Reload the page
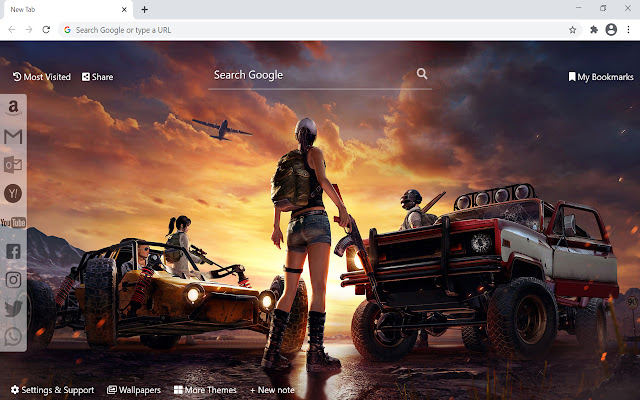Screen dimensions: 640x400 click(x=46, y=29)
